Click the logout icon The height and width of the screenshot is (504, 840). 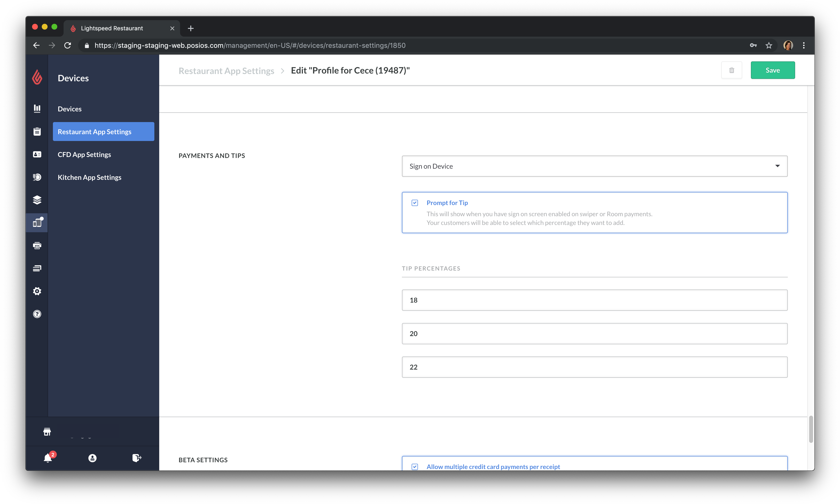tap(137, 458)
